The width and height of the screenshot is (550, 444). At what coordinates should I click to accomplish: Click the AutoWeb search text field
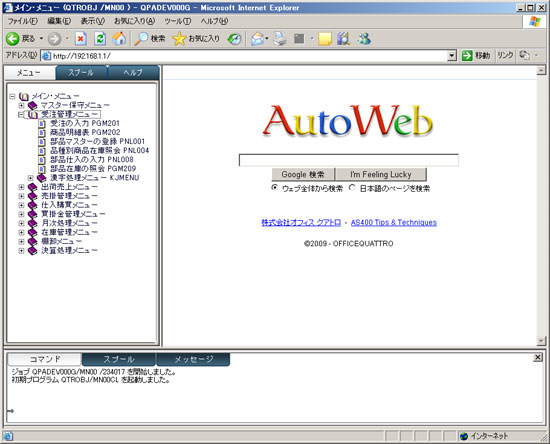tap(349, 160)
